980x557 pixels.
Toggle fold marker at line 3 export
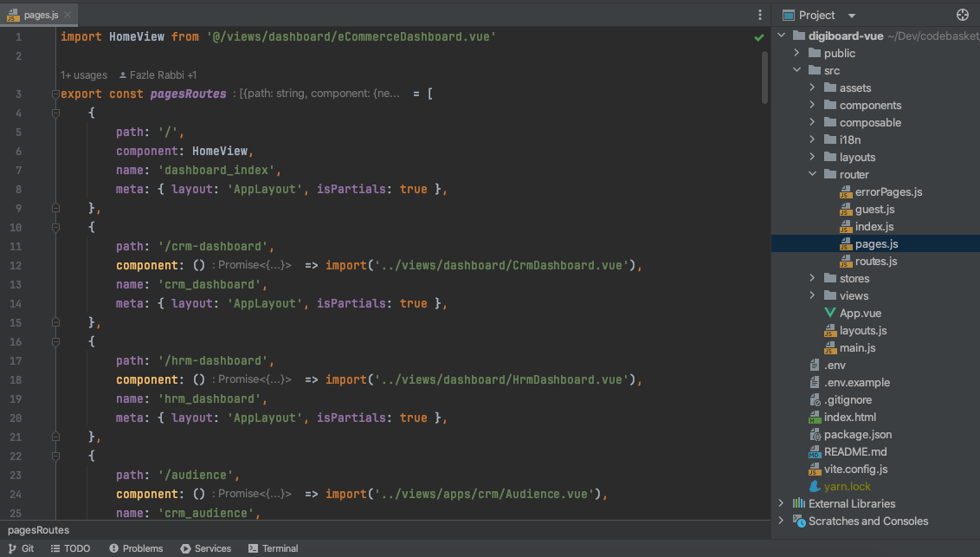(x=55, y=94)
